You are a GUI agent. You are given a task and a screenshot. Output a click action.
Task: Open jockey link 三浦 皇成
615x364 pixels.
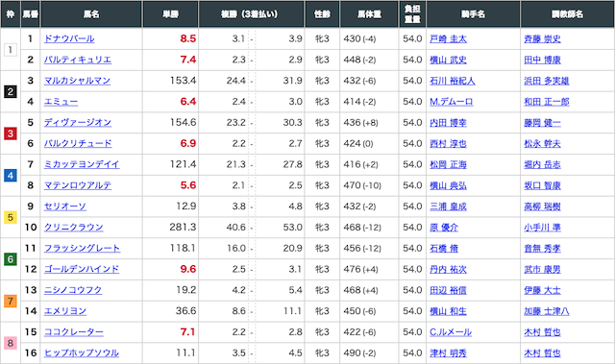tap(449, 206)
